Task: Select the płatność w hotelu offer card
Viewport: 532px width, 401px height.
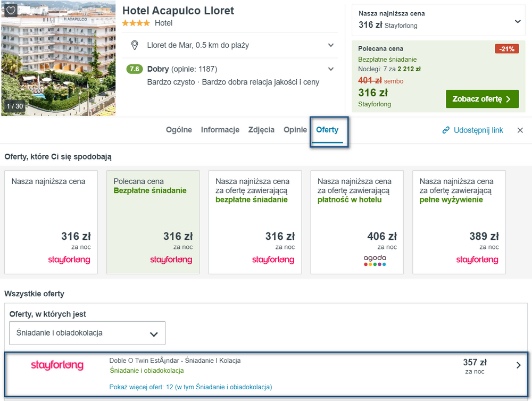Action: point(357,222)
